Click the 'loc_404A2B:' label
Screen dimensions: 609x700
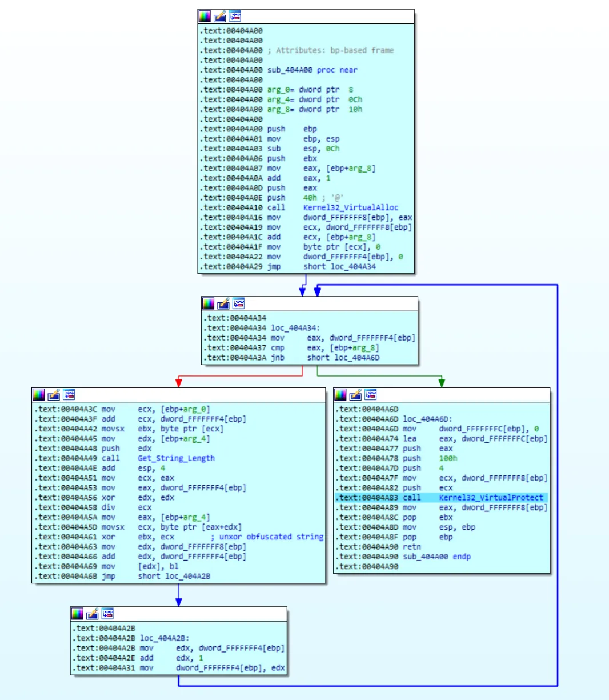coord(165,638)
